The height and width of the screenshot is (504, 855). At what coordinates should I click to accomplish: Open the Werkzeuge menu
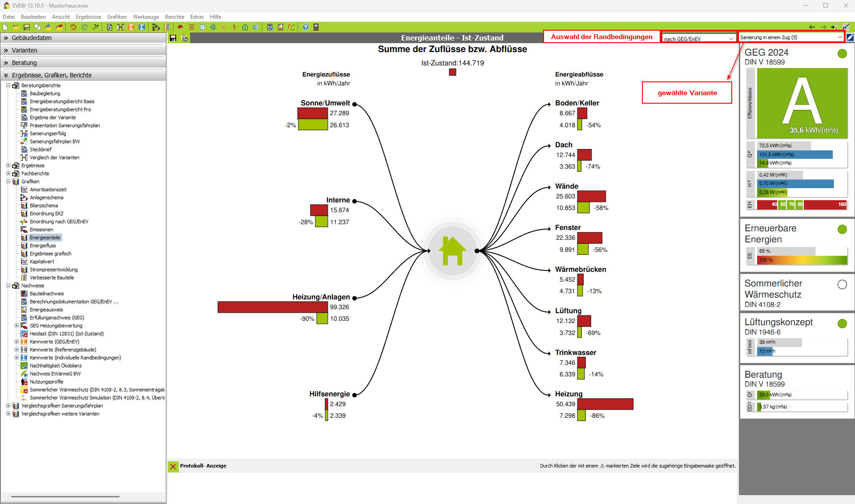pyautogui.click(x=145, y=17)
